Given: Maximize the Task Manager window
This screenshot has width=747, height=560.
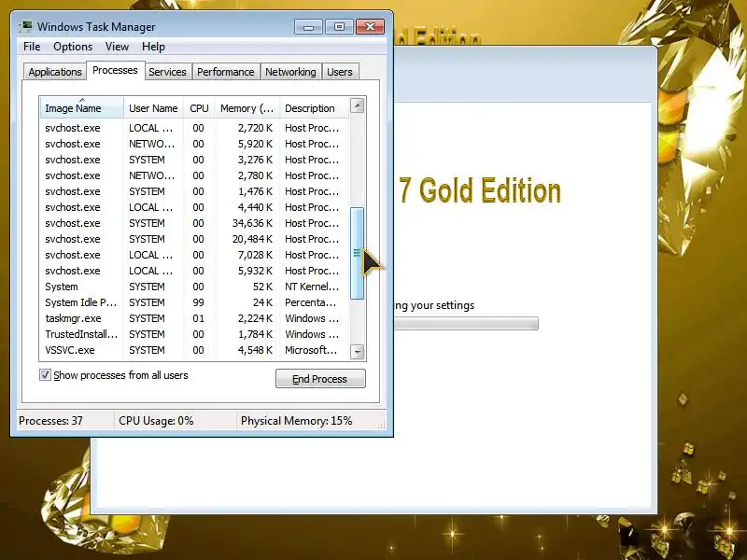Looking at the screenshot, I should 339,27.
